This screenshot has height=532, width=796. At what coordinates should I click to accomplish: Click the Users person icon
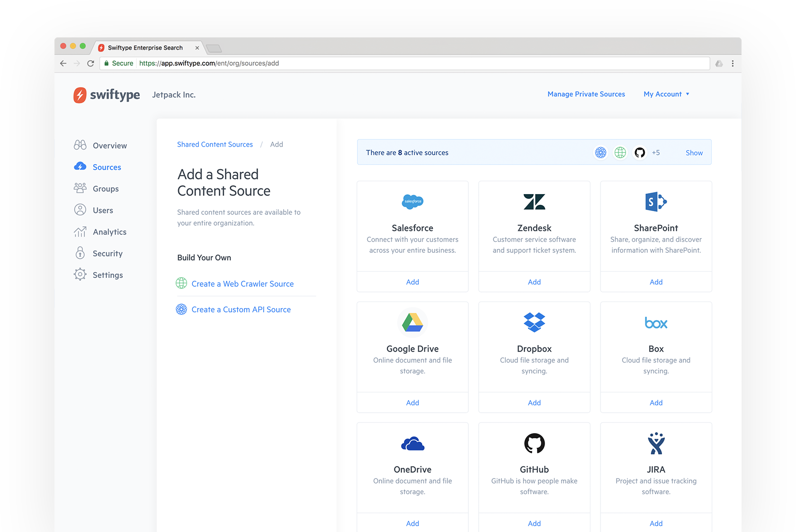(x=80, y=210)
